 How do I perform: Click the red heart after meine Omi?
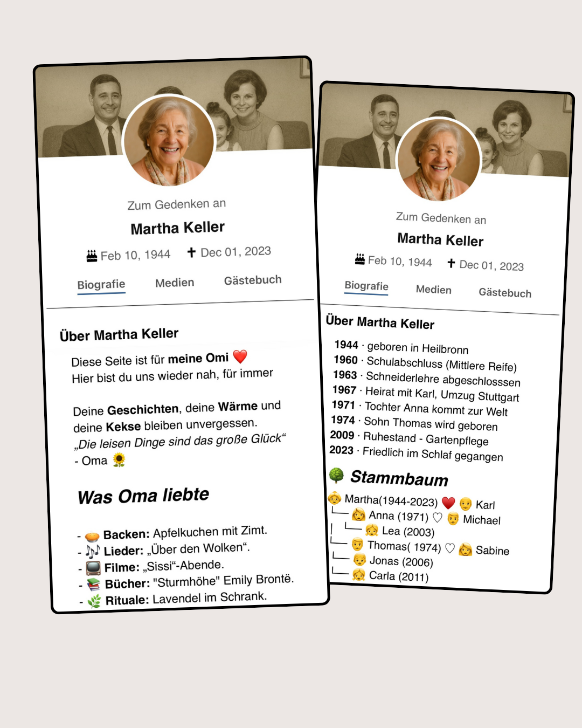240,356
